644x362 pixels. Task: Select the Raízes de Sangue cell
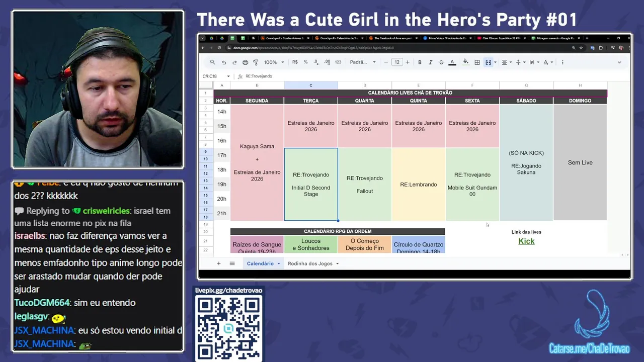pos(257,245)
